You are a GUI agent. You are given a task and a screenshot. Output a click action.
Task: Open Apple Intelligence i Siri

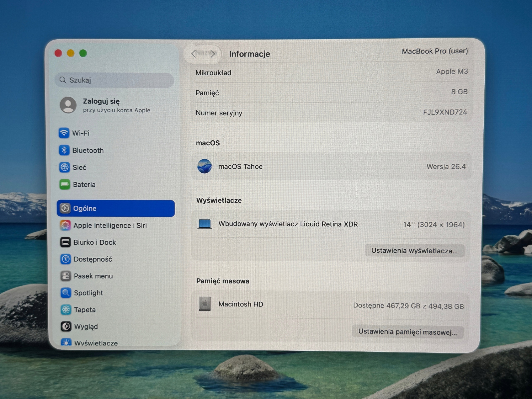click(x=103, y=225)
